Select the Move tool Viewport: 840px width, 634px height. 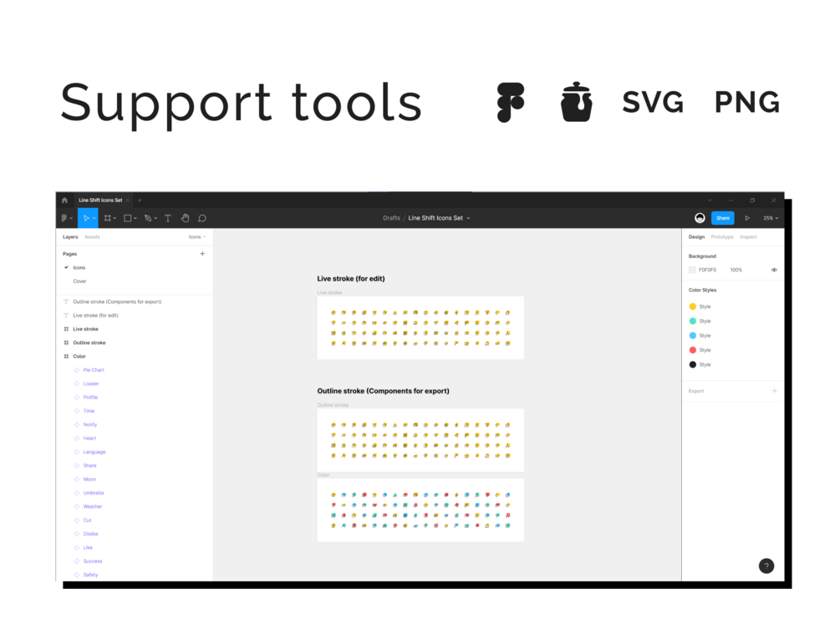[86, 218]
